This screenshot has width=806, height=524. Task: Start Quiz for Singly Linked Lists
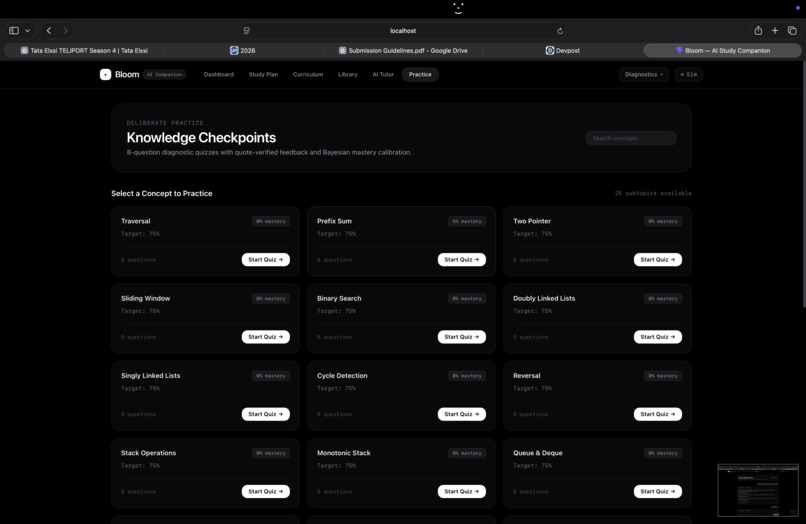pos(266,414)
